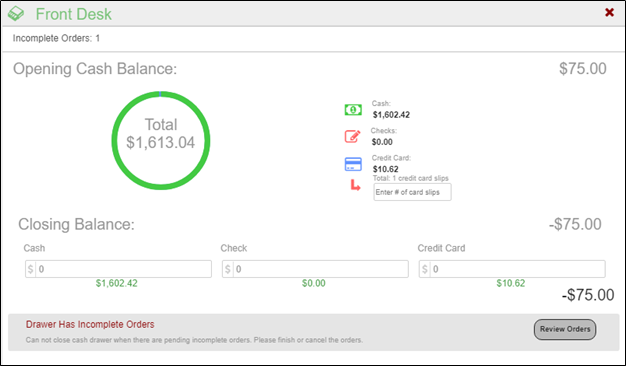Screen dimensions: 626x366
Task: Click the blue Credit Card icon
Action: (353, 164)
